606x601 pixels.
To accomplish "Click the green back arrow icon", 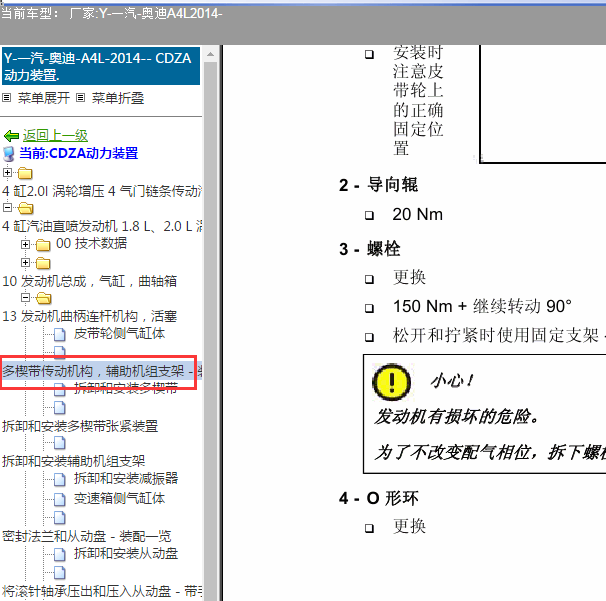I will pos(11,136).
